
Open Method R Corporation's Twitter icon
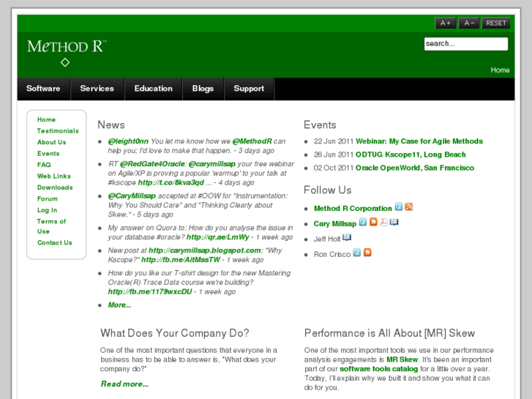[399, 207]
